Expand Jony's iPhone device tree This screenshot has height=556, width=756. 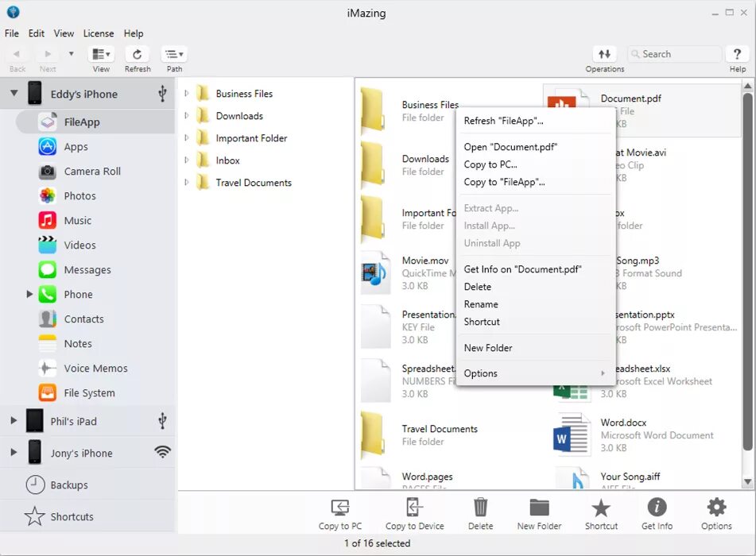tap(14, 453)
